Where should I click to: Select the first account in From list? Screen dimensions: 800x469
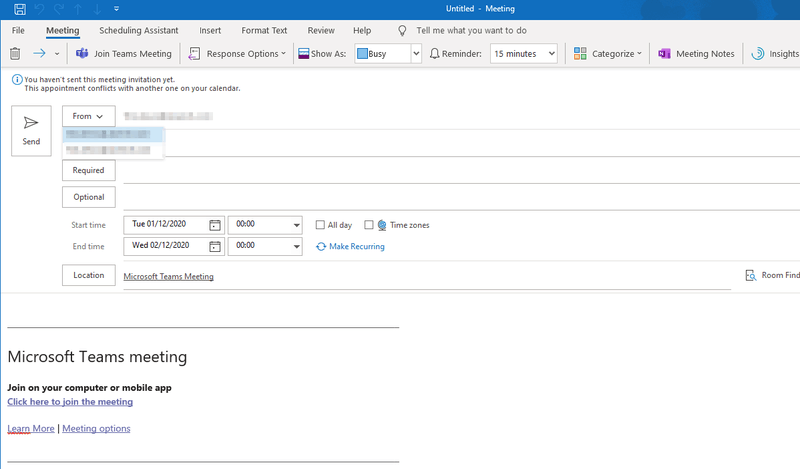coord(113,134)
